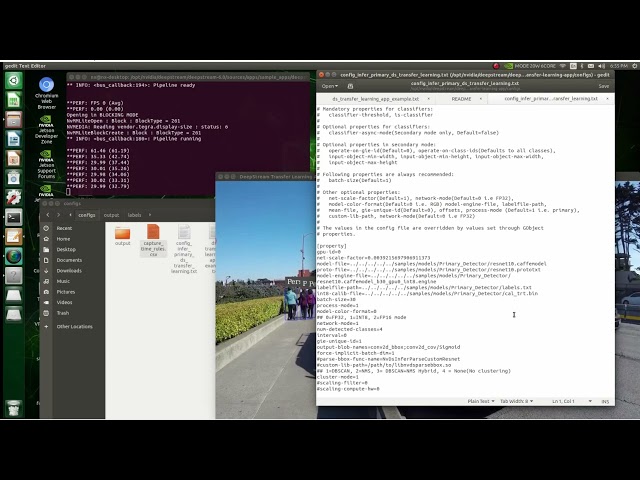Open Videos in the Files sidebar
This screenshot has height=480, width=640.
[x=72, y=302]
